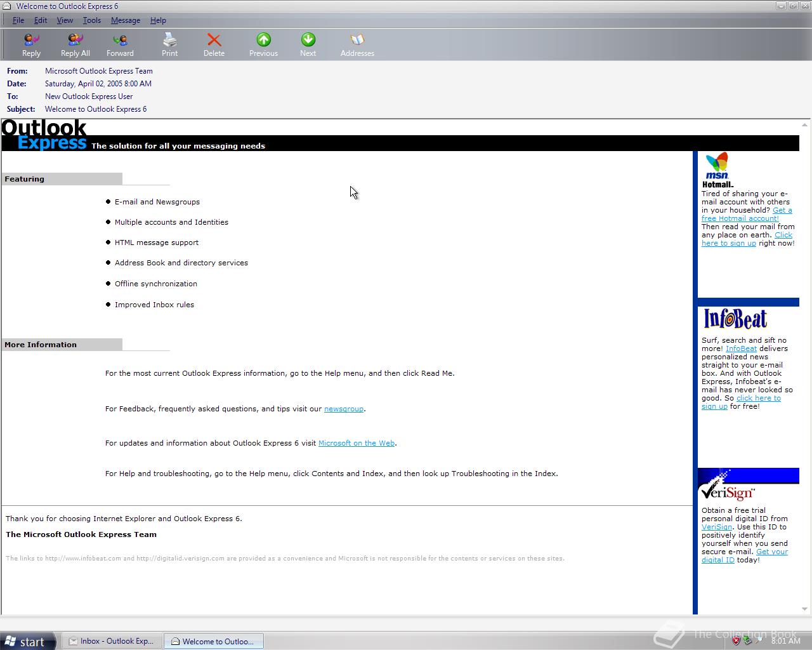This screenshot has width=812, height=650.
Task: Click the subject Welcome to Outlook Express 6
Action: click(96, 109)
